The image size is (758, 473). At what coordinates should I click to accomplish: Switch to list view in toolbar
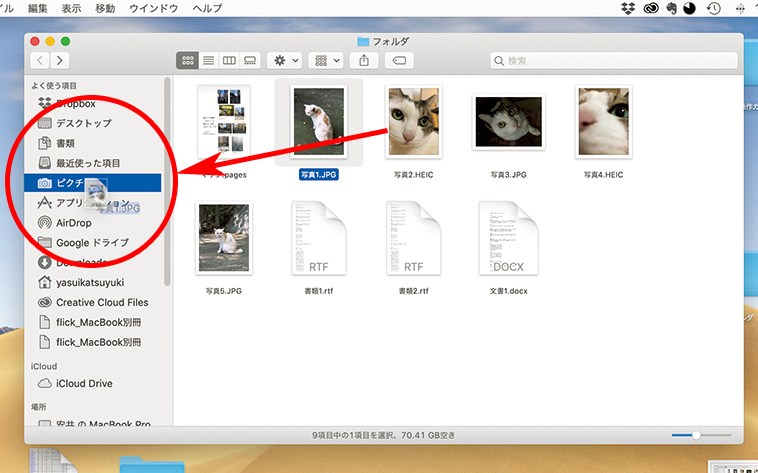(209, 61)
